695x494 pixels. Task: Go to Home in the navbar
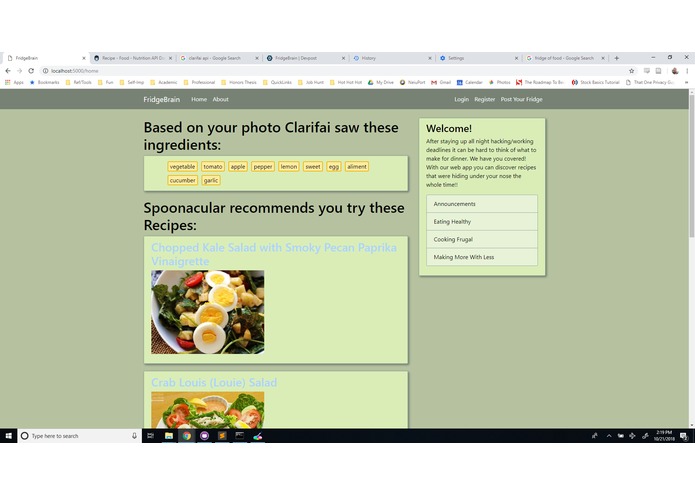pos(199,99)
